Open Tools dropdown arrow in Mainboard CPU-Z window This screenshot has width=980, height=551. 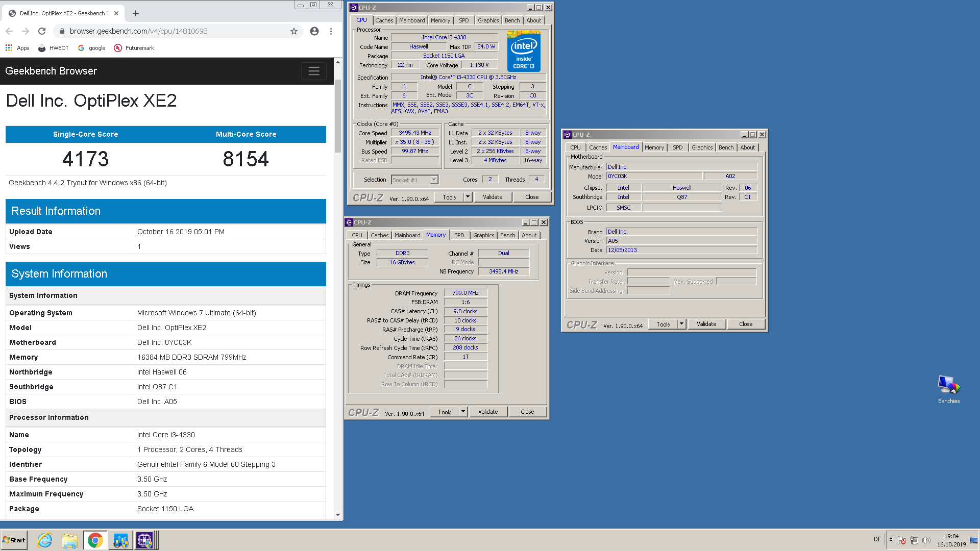(x=681, y=324)
